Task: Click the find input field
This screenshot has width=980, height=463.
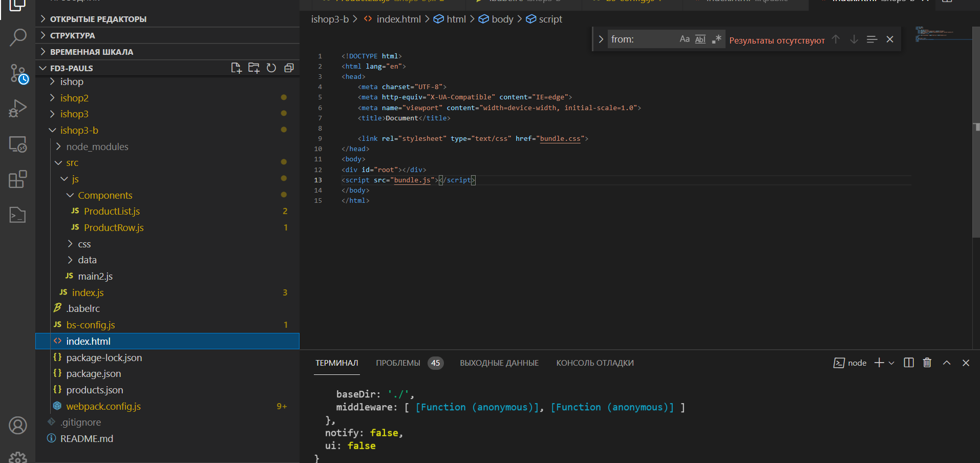Action: coord(643,39)
